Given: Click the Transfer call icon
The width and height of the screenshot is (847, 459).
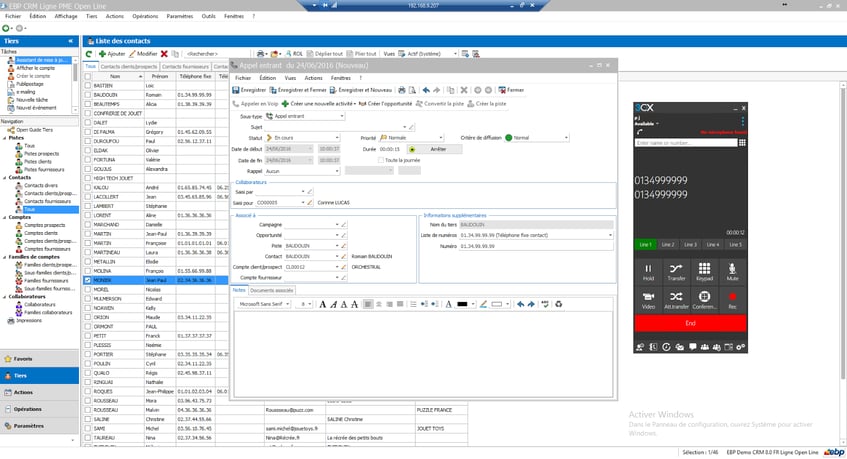Looking at the screenshot, I should pos(676,272).
